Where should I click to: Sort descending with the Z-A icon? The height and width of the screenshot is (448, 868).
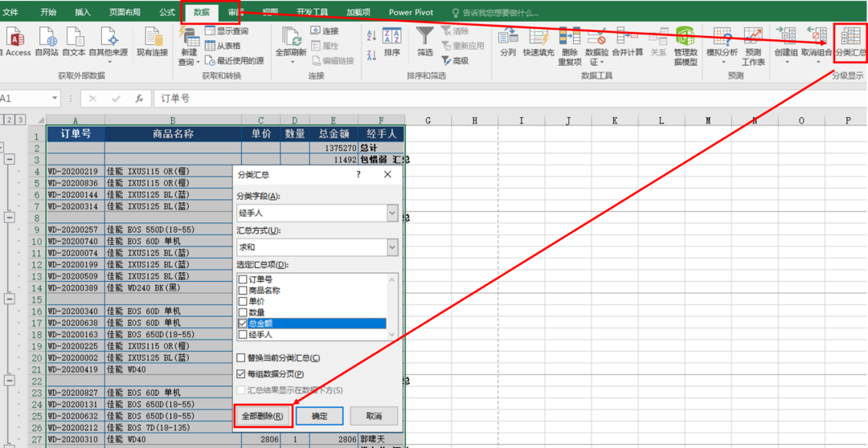pyautogui.click(x=372, y=55)
